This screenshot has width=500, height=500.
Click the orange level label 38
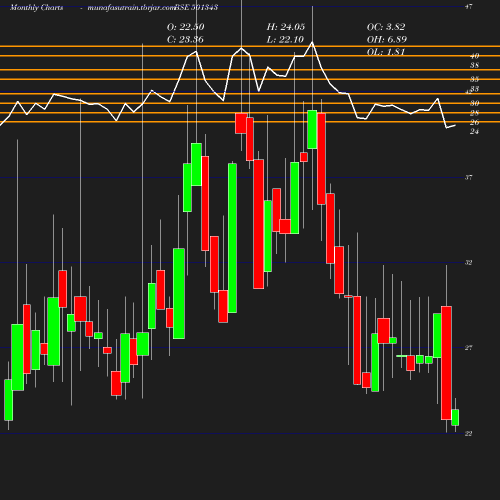[x=475, y=65]
